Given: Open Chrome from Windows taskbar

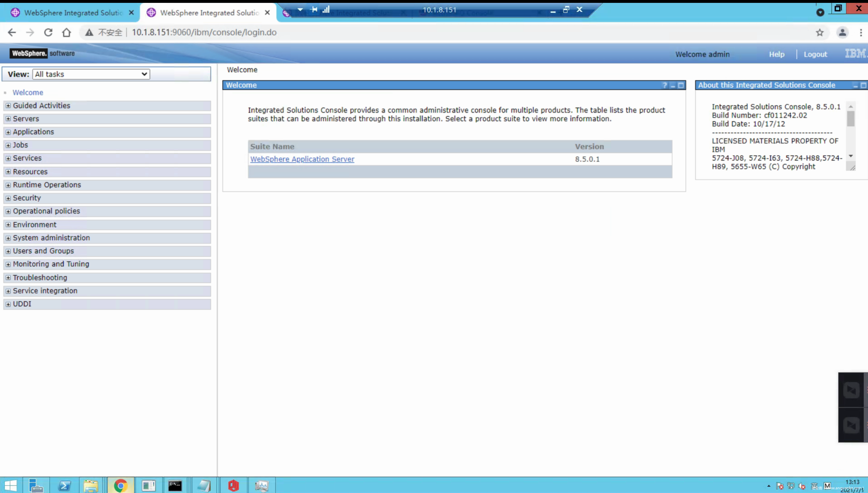Looking at the screenshot, I should point(120,485).
